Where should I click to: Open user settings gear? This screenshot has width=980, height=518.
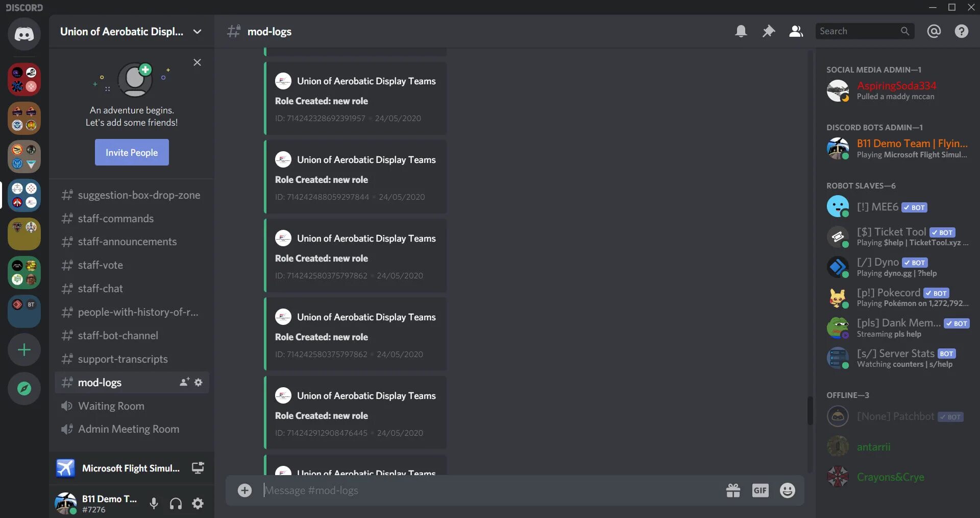[198, 504]
